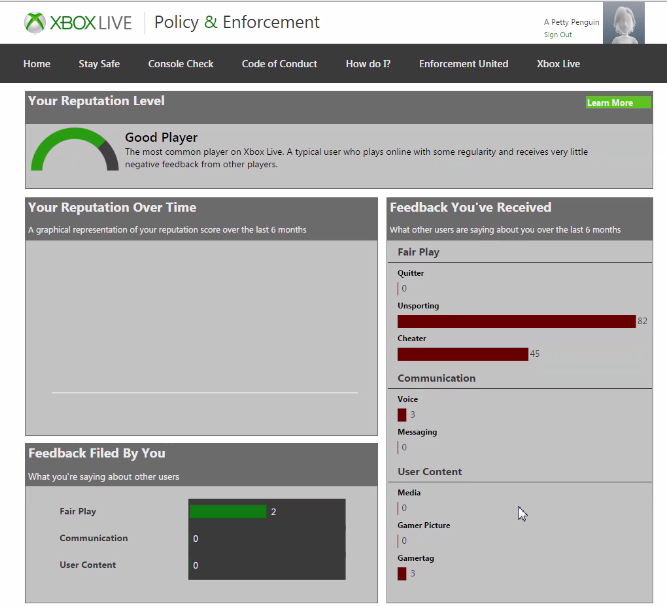
Task: Click the Fair Play section heading in Feedback Received
Action: [x=418, y=252]
